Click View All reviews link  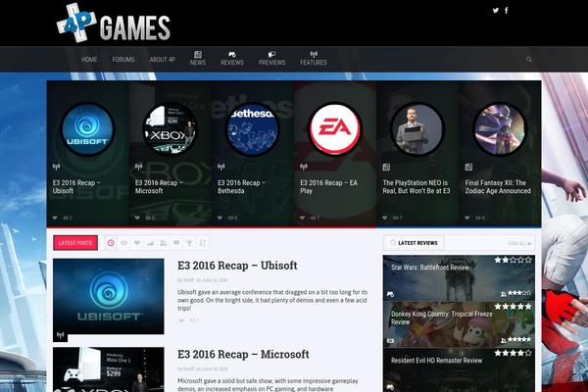point(519,243)
